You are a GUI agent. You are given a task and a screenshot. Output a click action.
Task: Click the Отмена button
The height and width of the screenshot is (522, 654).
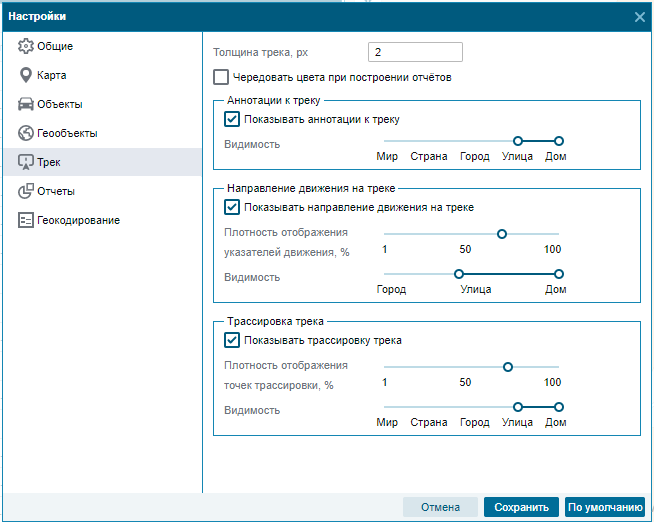(x=440, y=507)
